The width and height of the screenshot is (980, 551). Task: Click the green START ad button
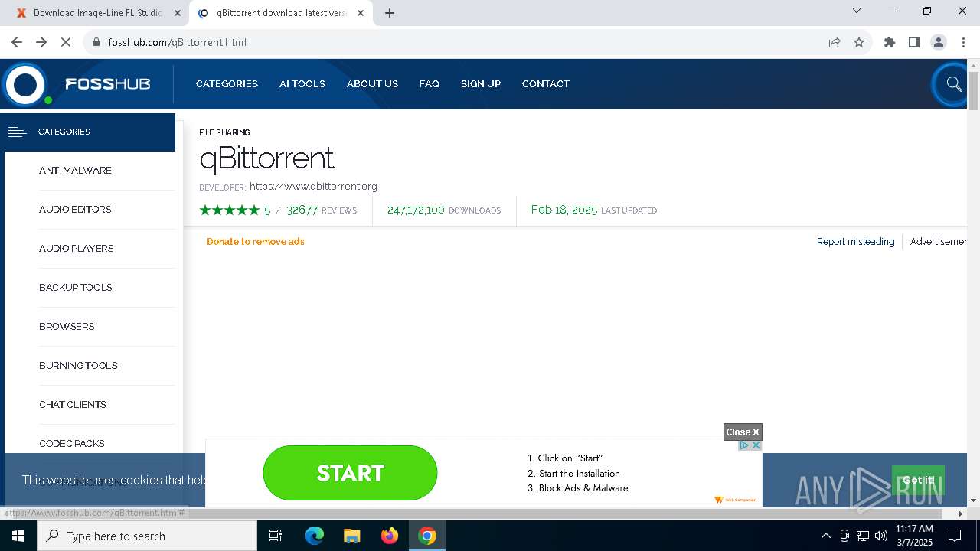point(350,473)
